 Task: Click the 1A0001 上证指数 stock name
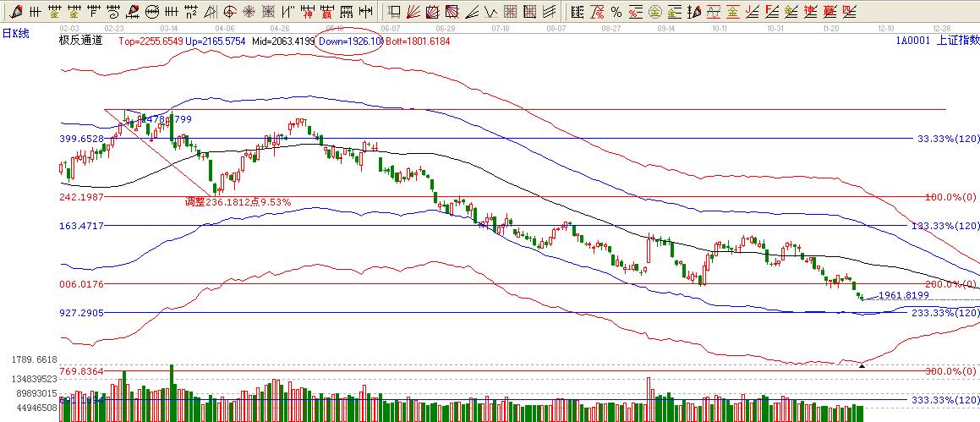[x=938, y=41]
